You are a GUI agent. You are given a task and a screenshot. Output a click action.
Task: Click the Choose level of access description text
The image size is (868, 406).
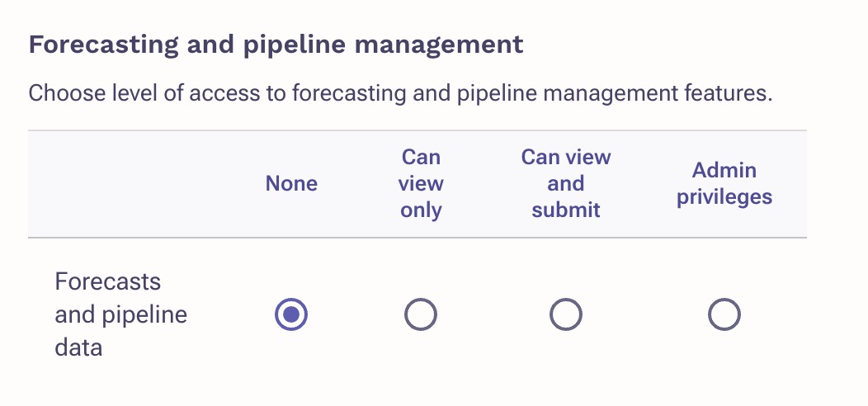point(400,93)
